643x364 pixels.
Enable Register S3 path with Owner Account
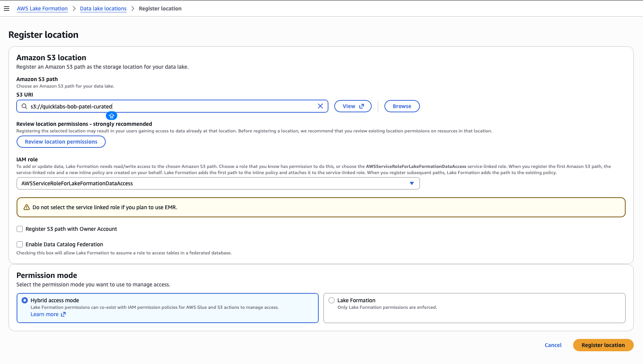(x=20, y=229)
